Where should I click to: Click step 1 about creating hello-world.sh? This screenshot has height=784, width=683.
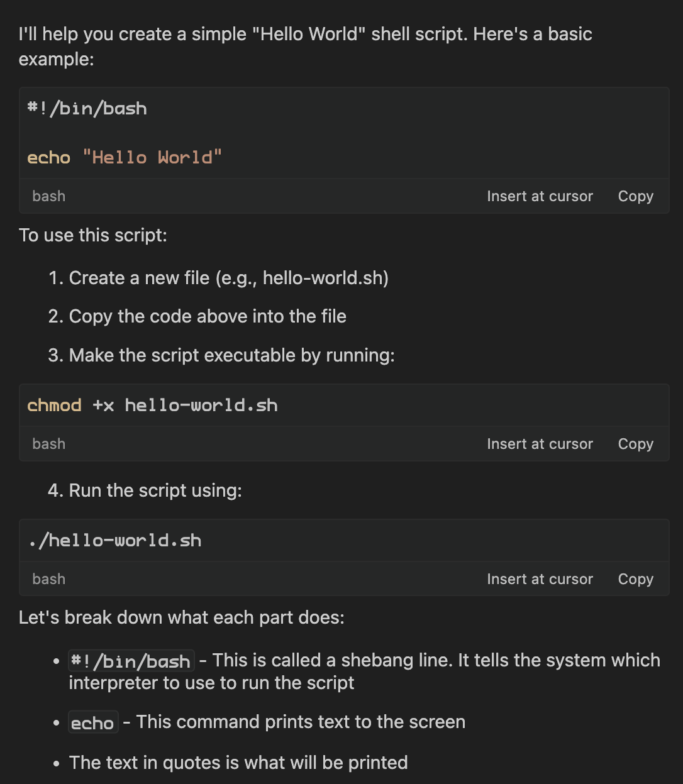(x=229, y=277)
